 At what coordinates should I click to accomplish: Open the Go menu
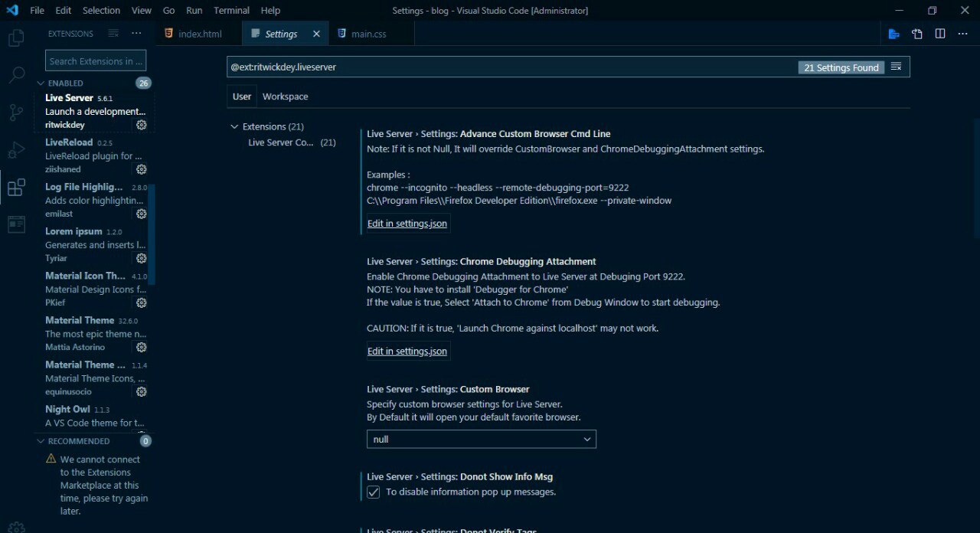(x=169, y=11)
